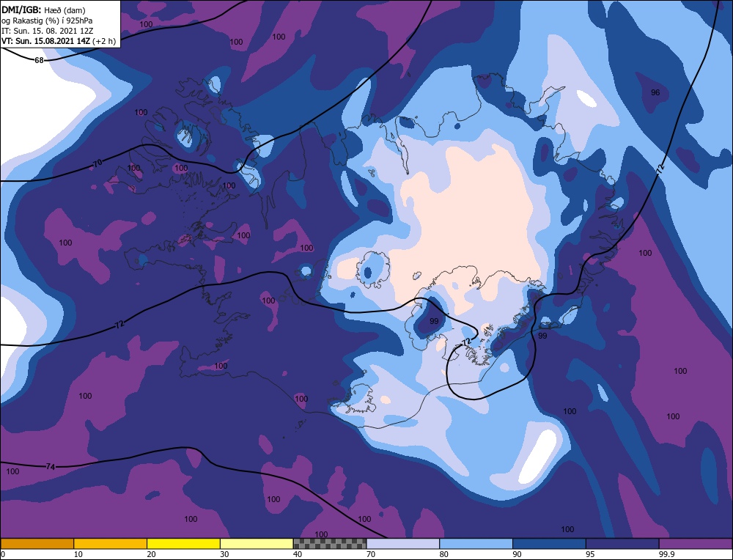Click the '20' legend tick label
This screenshot has height=560, width=733.
(x=152, y=554)
